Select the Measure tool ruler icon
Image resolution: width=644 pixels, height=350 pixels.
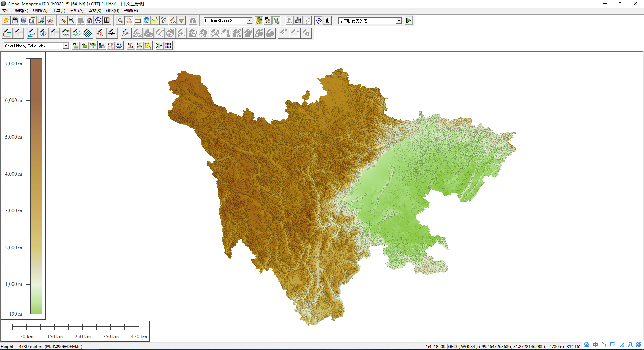pyautogui.click(x=138, y=20)
